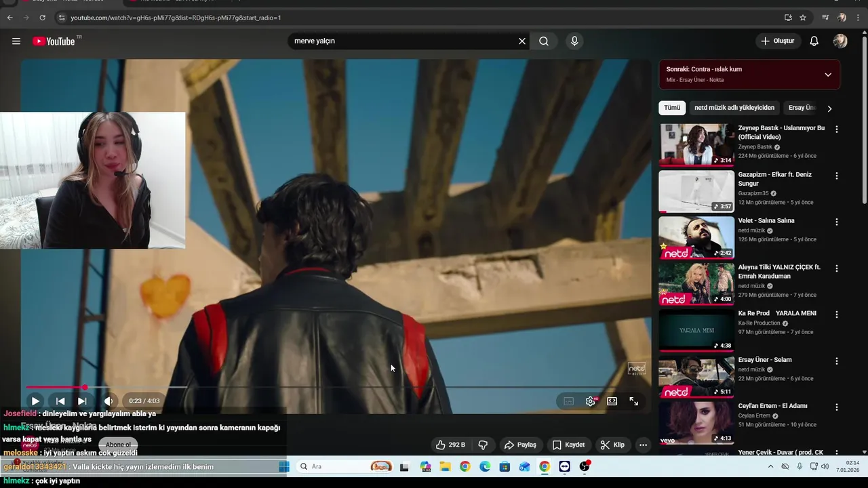This screenshot has width=868, height=488.
Task: Select the Ersay Üner filter chip
Action: 801,108
